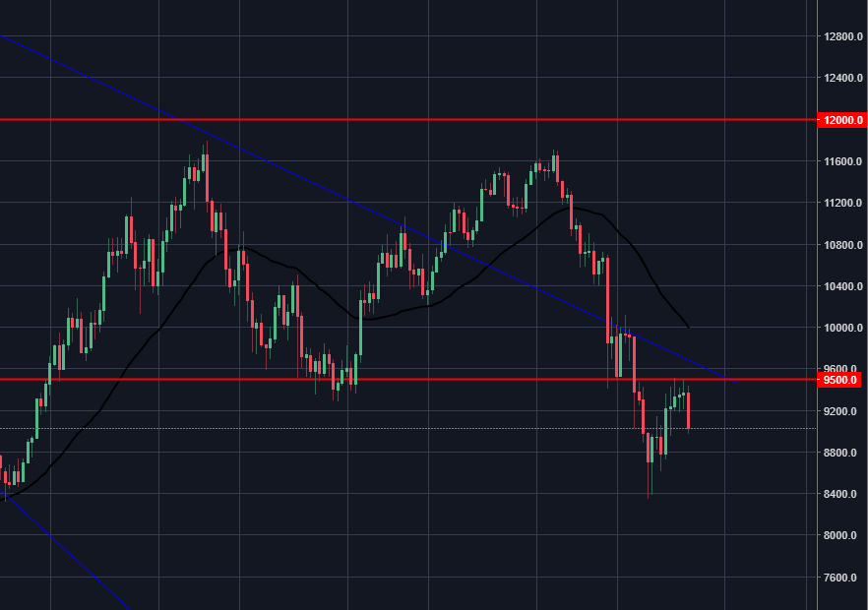Click the red 9500.0 price label
Screen dimensions: 868x610
tap(841, 379)
